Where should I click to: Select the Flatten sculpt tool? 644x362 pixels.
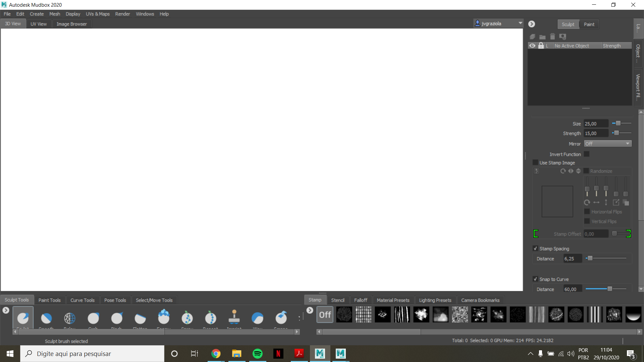pyautogui.click(x=140, y=318)
